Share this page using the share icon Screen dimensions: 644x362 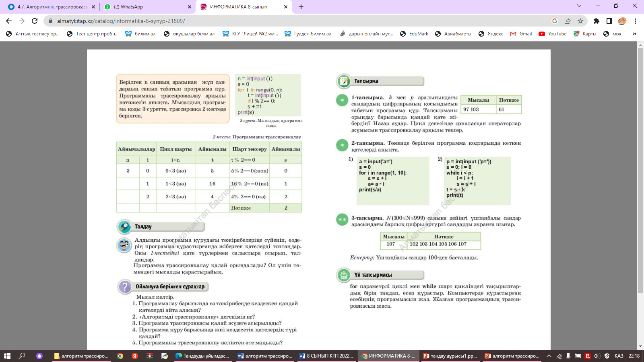[568, 21]
